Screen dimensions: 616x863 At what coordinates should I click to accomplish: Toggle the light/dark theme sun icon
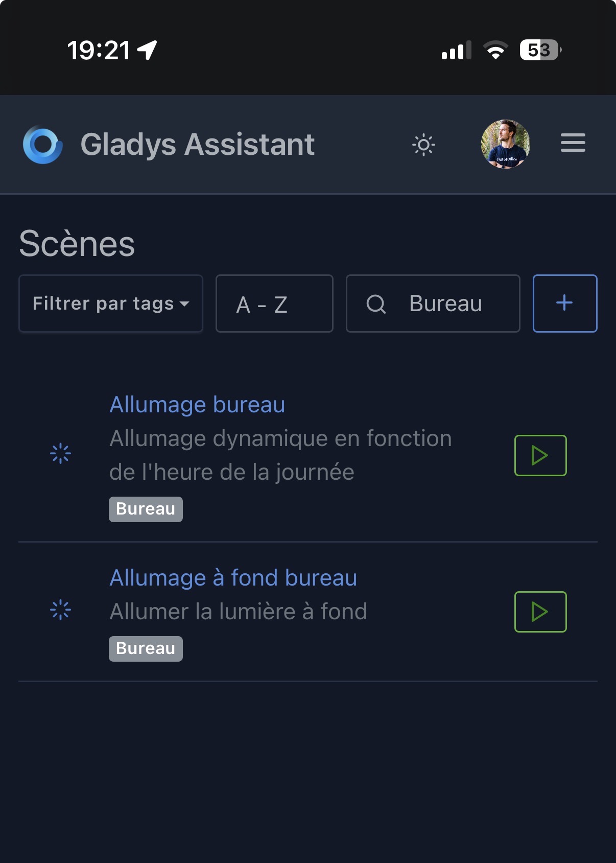click(423, 145)
